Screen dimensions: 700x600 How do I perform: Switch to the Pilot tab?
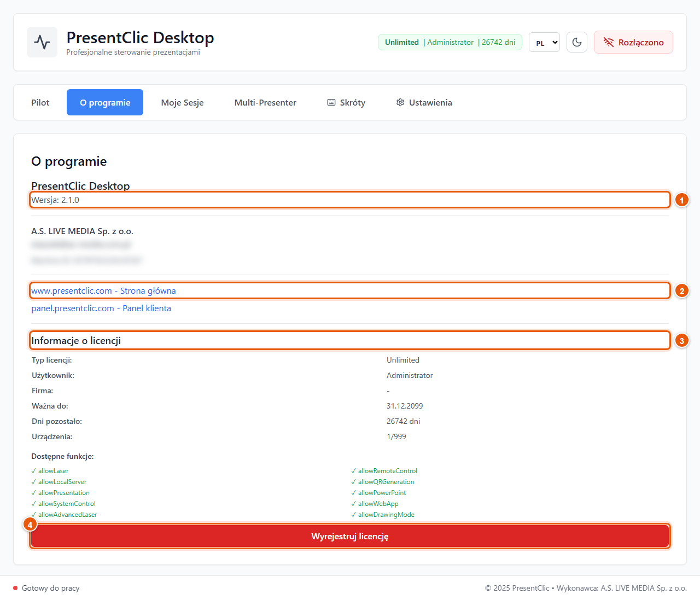point(40,102)
